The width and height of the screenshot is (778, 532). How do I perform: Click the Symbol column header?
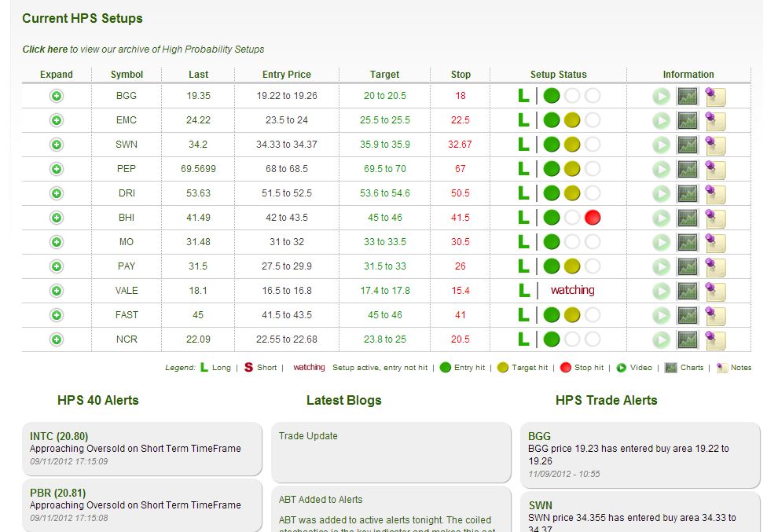click(127, 75)
